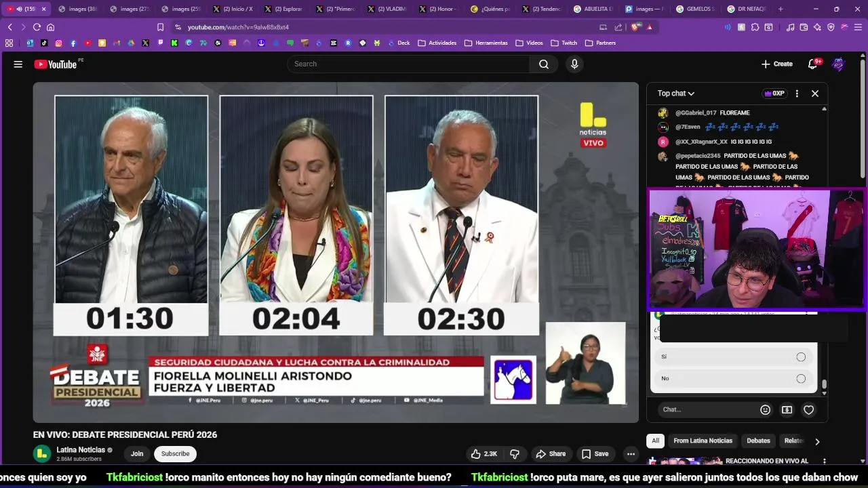Switch to the "(2) Inicio / X" tab

coord(233,9)
